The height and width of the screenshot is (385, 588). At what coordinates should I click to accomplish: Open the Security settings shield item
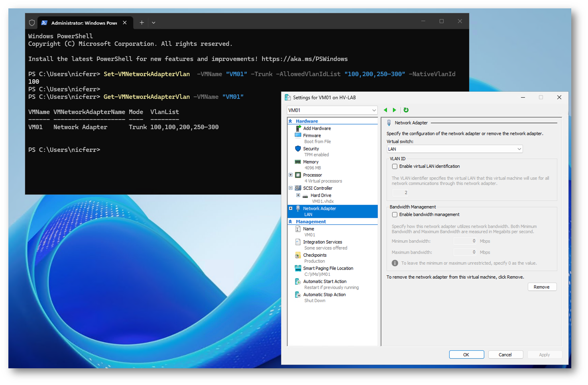tap(311, 149)
